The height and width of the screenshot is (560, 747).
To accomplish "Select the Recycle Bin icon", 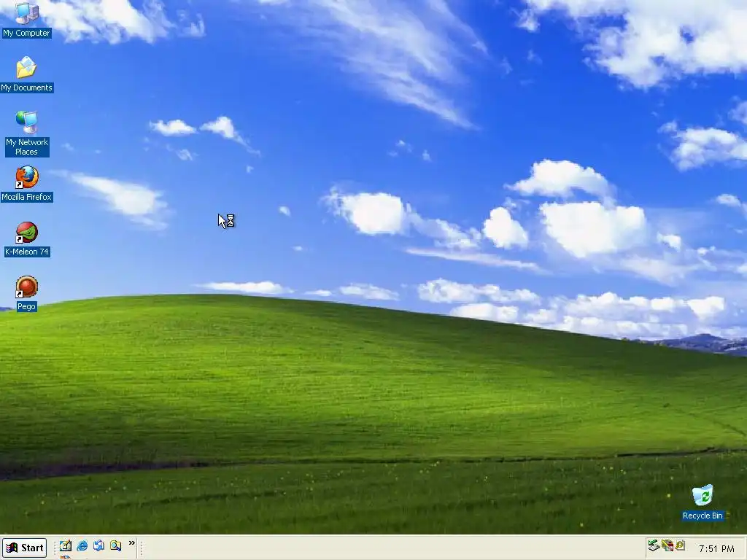I will pyautogui.click(x=703, y=496).
